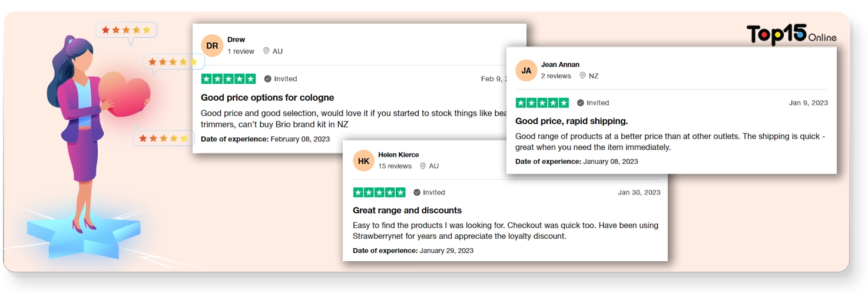This screenshot has width=868, height=293.
Task: Click Drew's DR avatar circle
Action: (212, 45)
